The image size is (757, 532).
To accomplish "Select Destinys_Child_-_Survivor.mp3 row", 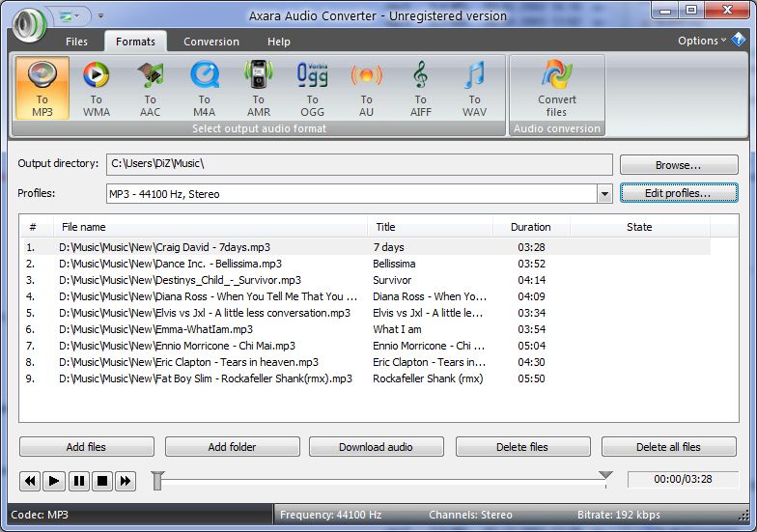I will point(367,280).
